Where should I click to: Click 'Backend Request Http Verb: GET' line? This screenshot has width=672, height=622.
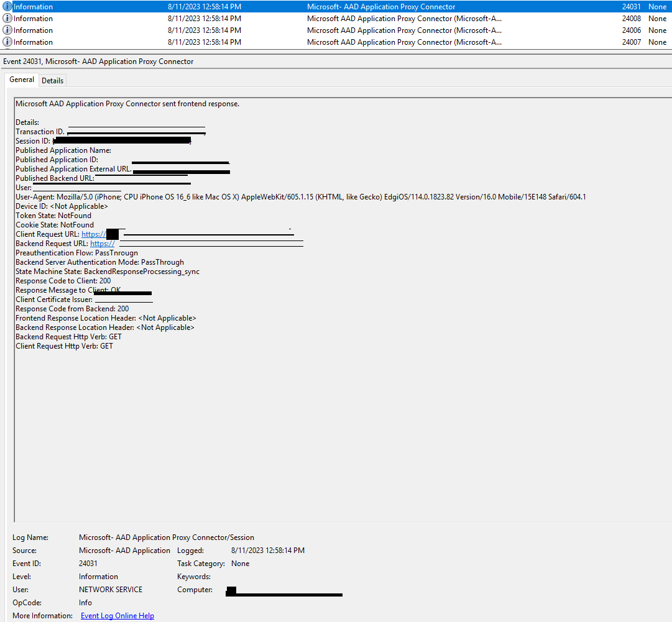[68, 337]
